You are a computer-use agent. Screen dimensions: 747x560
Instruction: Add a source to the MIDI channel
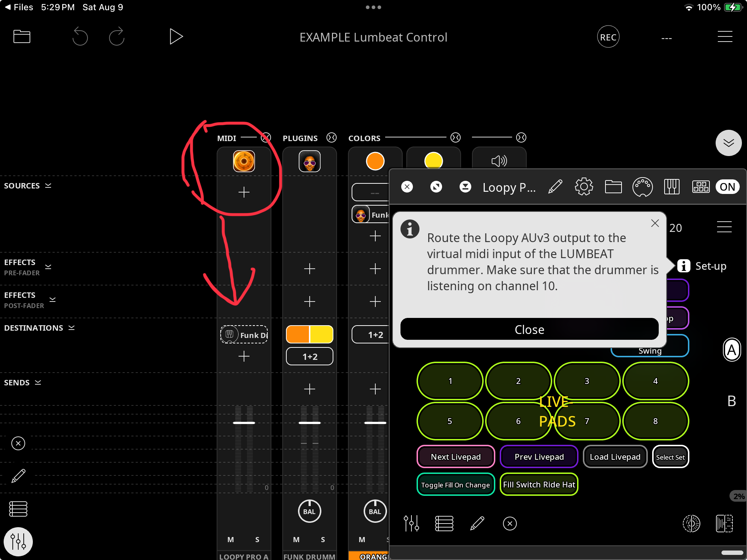coord(244,192)
